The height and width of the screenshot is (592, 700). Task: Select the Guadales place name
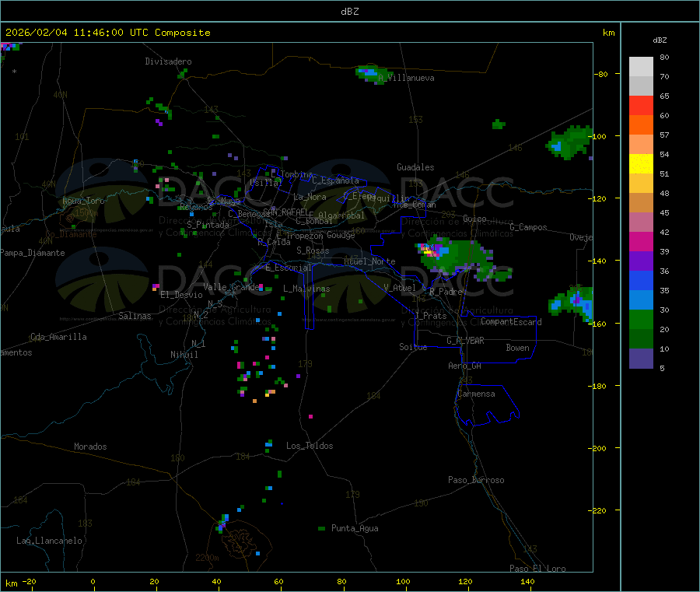click(x=415, y=167)
